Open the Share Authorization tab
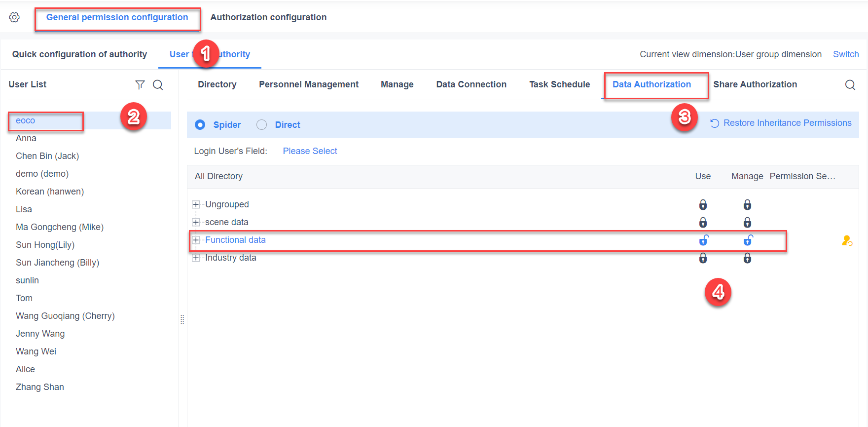868x427 pixels. [x=755, y=84]
